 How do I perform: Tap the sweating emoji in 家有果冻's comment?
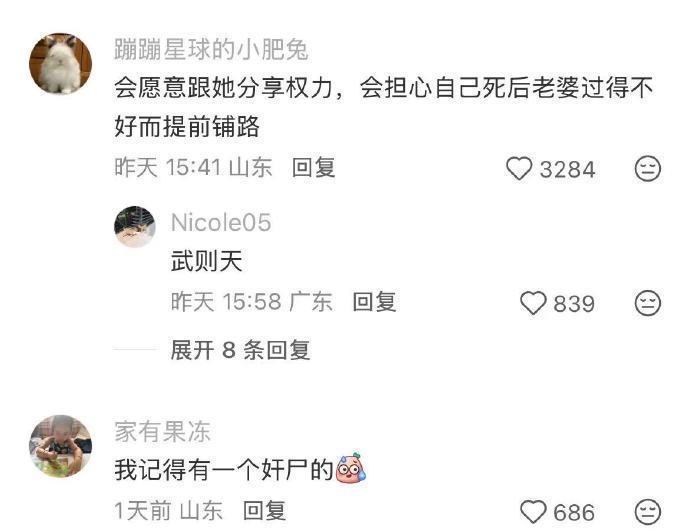351,467
